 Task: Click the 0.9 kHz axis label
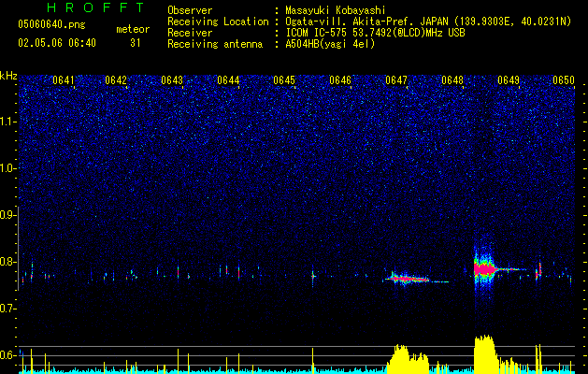coord(7,215)
